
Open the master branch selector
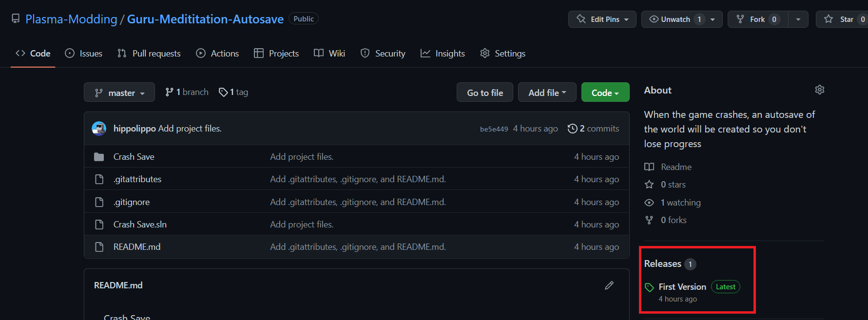point(119,93)
